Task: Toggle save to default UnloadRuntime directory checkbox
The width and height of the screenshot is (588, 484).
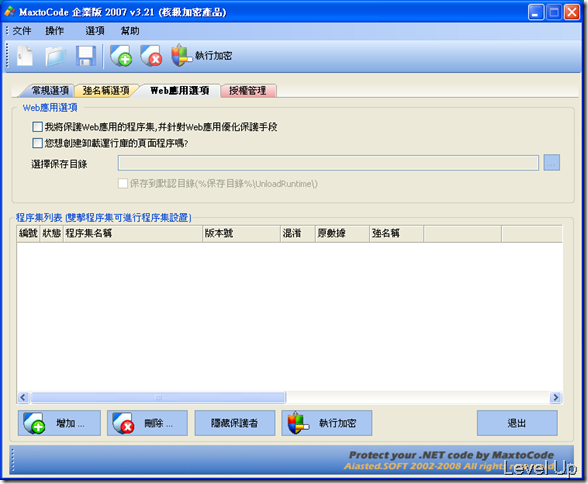Action: click(123, 183)
